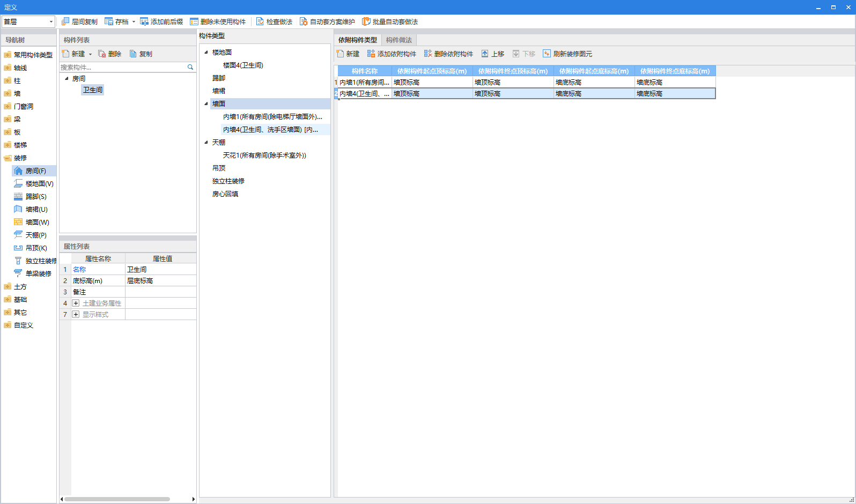The width and height of the screenshot is (856, 504).
Task: Click 上移 move up button
Action: click(x=493, y=54)
